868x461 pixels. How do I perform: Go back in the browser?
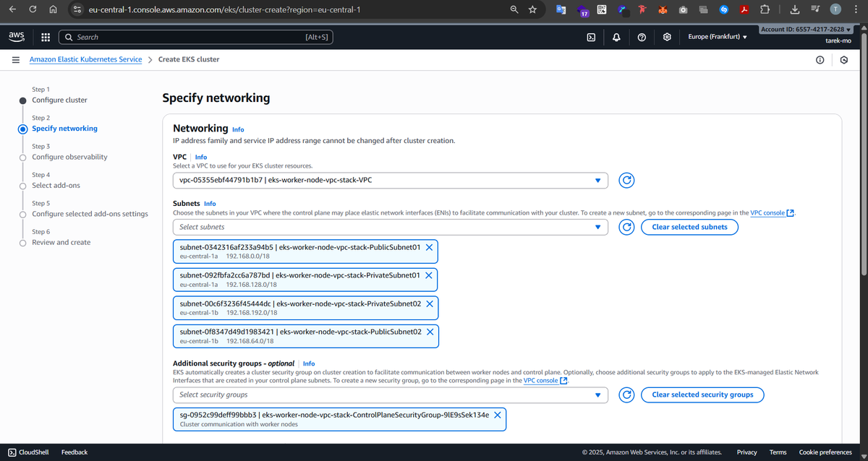pos(12,9)
